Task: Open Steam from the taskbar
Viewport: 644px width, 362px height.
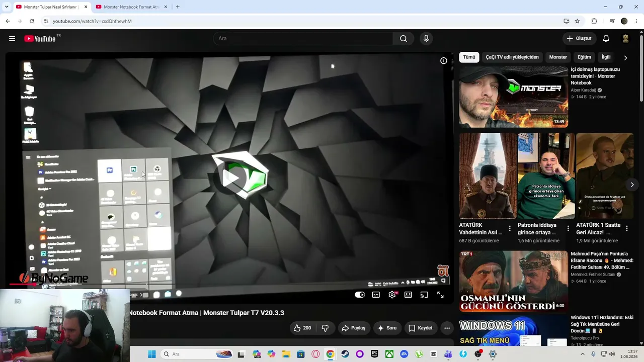Action: tap(345, 354)
